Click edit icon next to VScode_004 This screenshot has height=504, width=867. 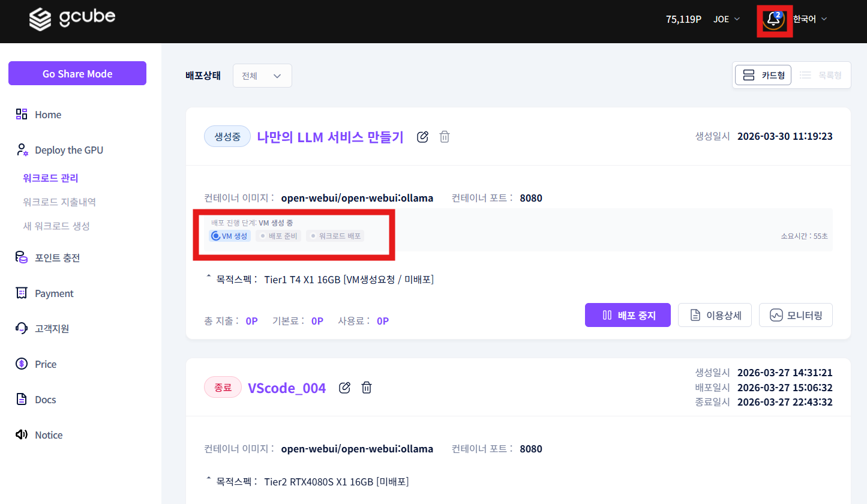point(344,388)
